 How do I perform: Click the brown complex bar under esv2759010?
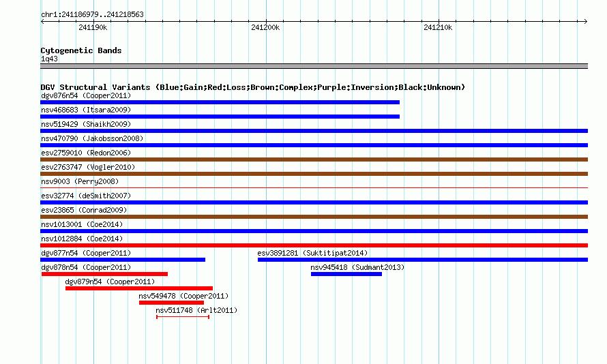(x=314, y=160)
